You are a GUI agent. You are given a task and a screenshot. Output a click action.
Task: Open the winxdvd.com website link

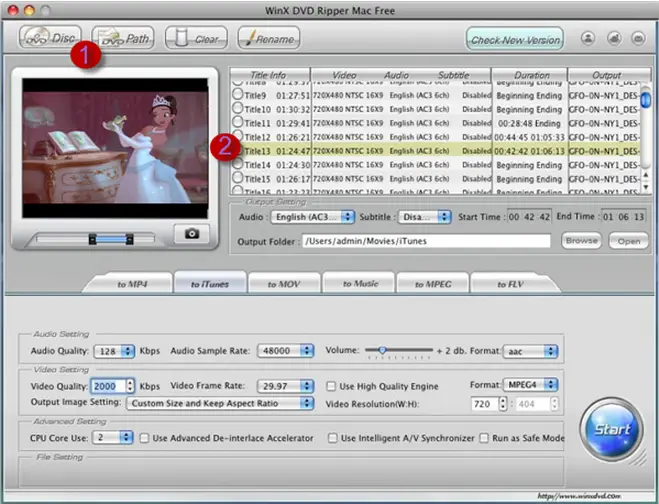579,496
